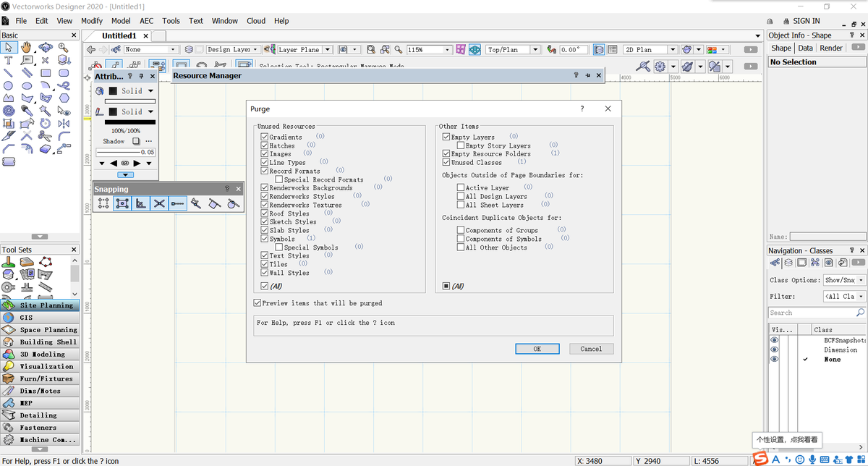
Task: Check Components of Groups checkbox
Action: coord(461,230)
